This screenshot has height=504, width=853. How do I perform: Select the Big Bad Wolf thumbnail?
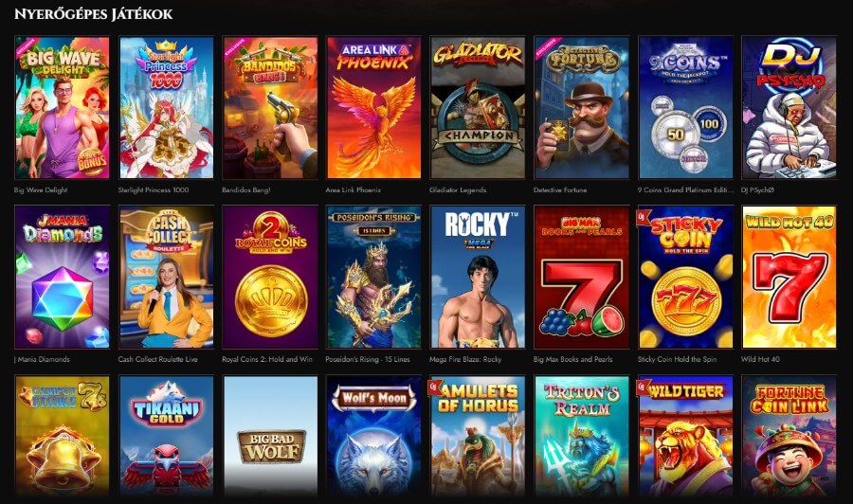click(x=270, y=435)
